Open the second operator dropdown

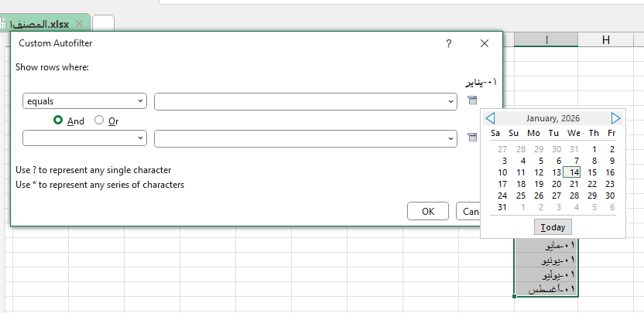(x=84, y=138)
